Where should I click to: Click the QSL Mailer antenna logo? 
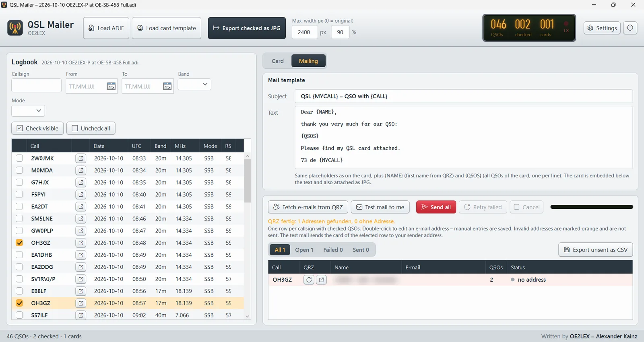click(x=15, y=28)
